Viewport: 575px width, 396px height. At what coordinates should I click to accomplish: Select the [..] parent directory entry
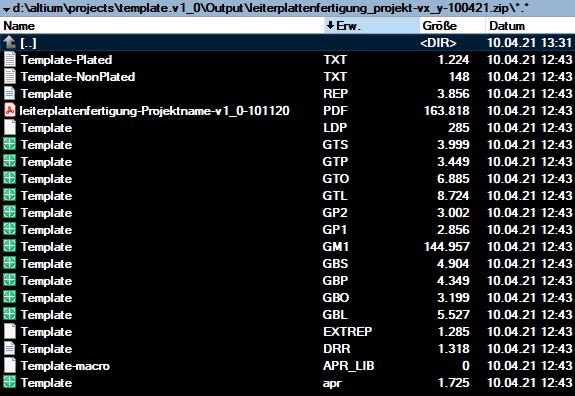pyautogui.click(x=28, y=43)
